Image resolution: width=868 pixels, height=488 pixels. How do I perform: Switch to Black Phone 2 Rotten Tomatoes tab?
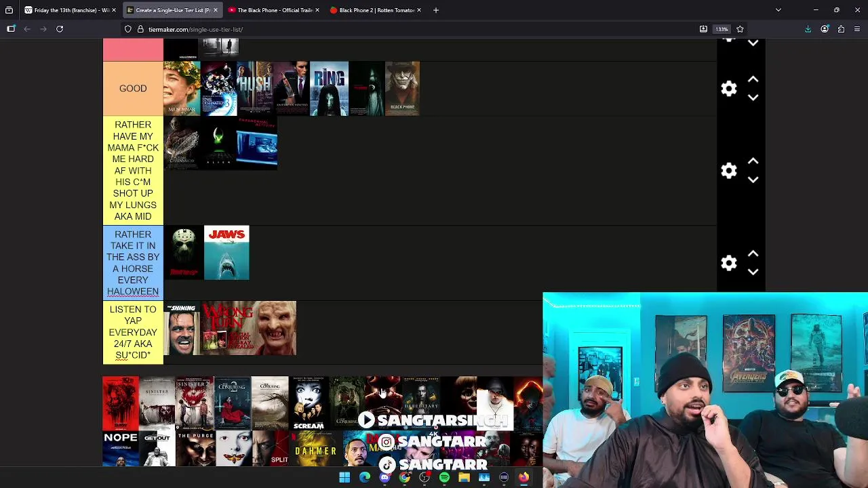[x=374, y=10]
